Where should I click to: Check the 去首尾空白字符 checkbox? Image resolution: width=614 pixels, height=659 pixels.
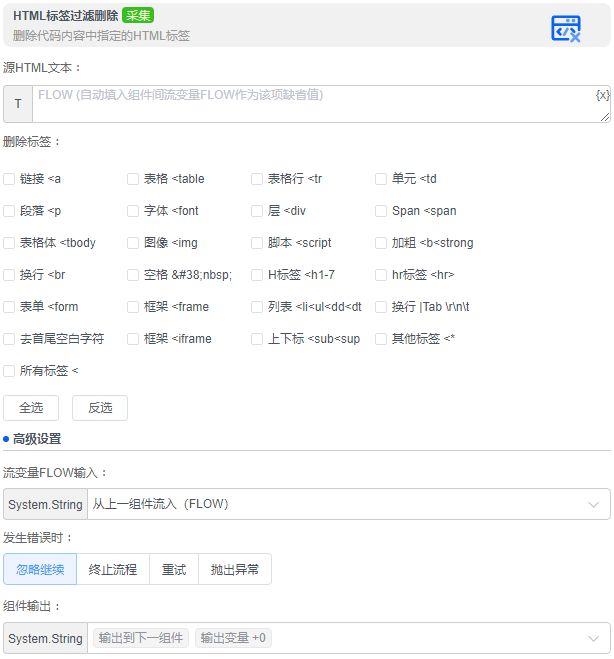coord(9,339)
